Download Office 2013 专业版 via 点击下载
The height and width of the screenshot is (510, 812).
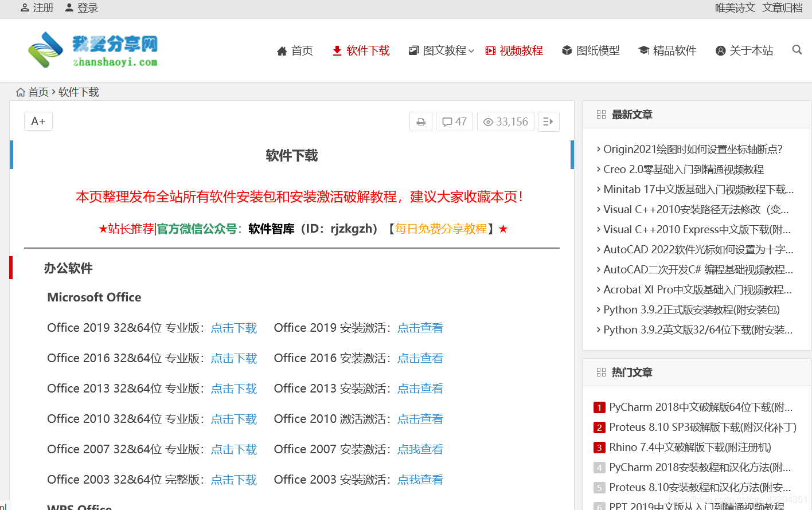(x=234, y=389)
